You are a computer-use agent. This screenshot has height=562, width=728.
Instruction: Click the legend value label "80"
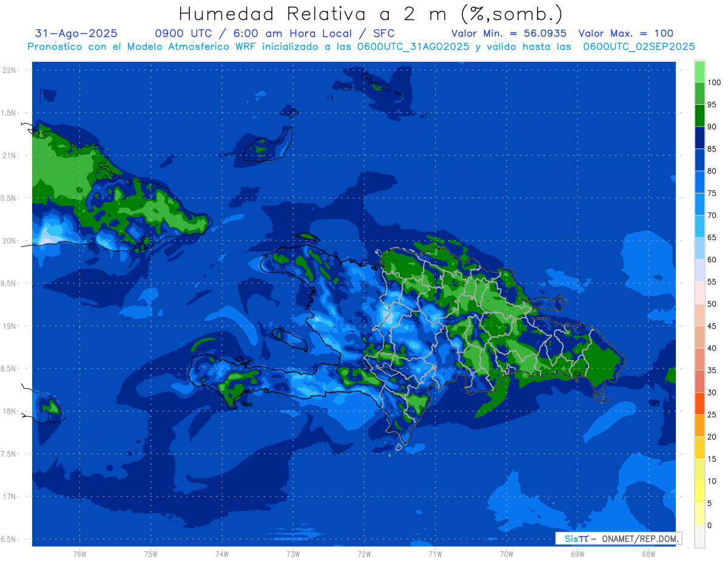pyautogui.click(x=712, y=171)
